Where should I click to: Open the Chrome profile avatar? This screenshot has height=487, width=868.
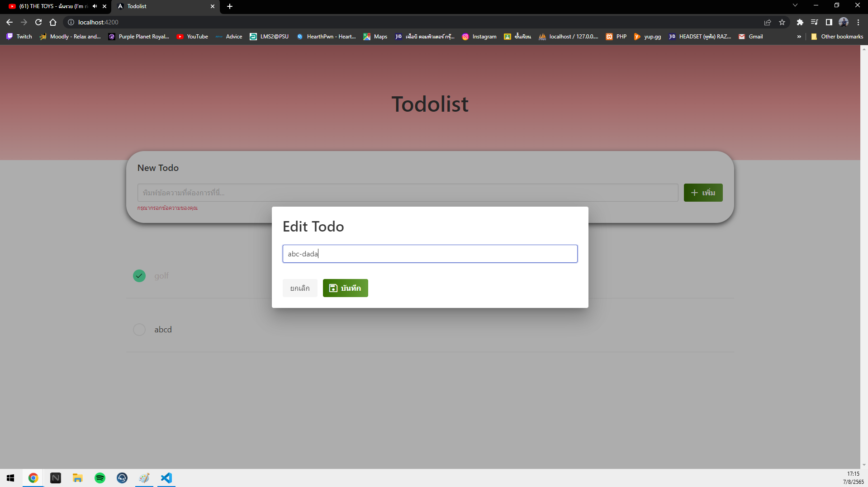pyautogui.click(x=844, y=22)
